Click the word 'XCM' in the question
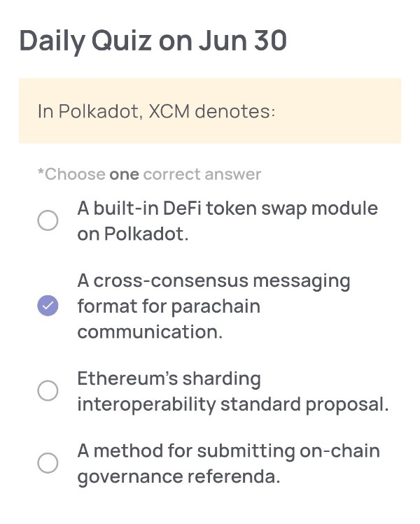 click(169, 111)
